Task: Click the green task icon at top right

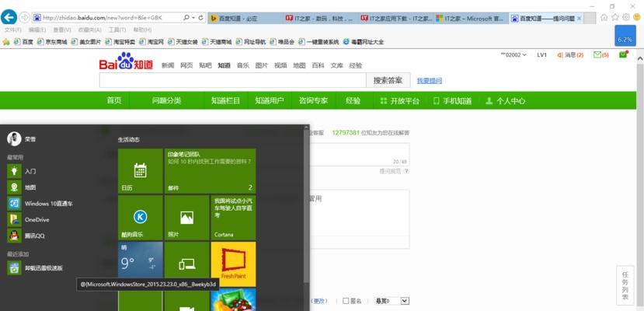Action: 624,54
